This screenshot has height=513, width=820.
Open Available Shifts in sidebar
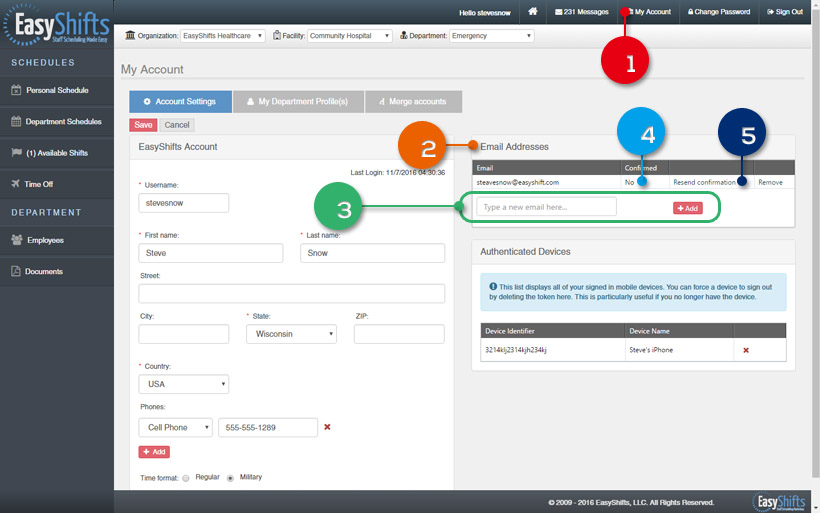click(x=57, y=153)
